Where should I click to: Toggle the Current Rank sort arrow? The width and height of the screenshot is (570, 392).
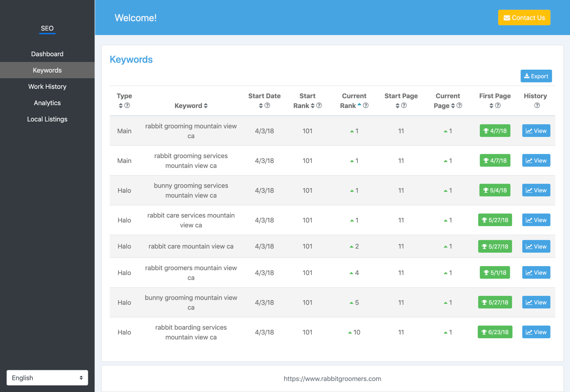click(359, 104)
